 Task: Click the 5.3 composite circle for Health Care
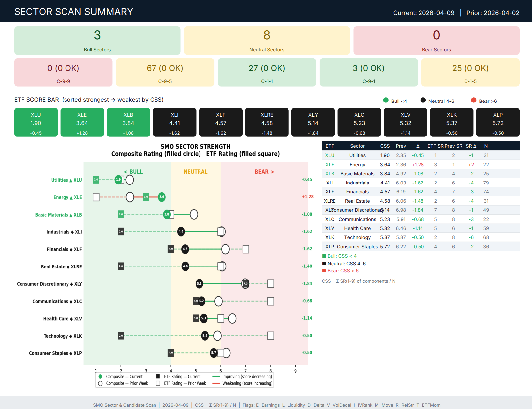(x=204, y=318)
